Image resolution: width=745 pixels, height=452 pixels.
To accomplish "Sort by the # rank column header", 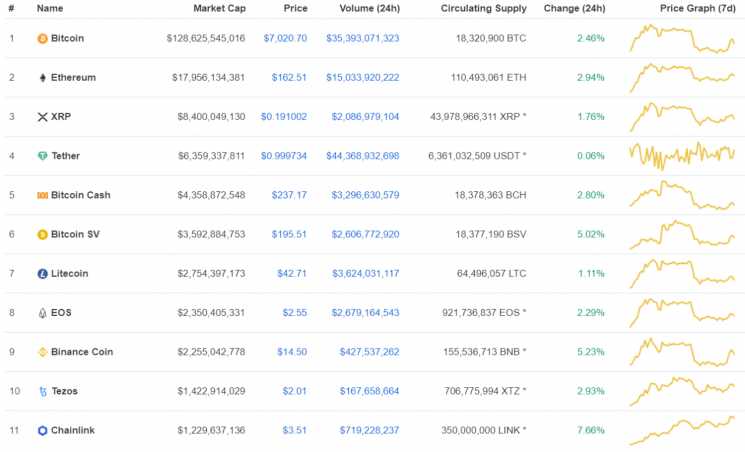I will 11,8.
